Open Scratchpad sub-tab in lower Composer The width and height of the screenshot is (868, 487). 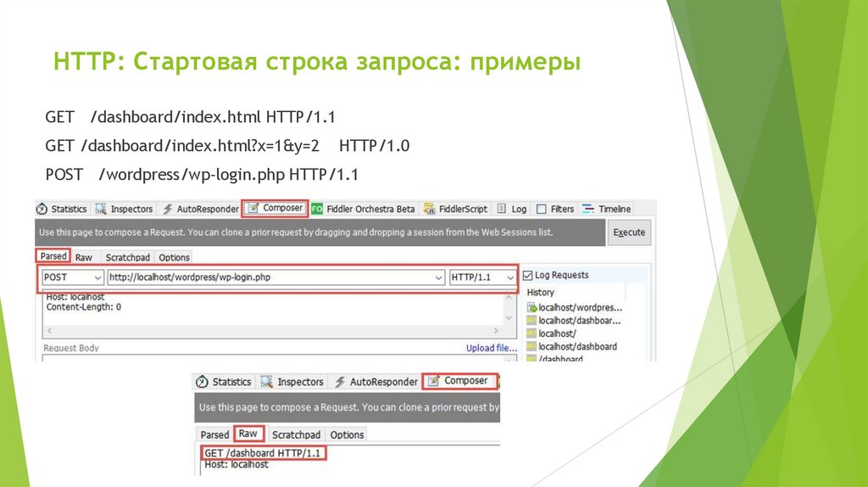[296, 434]
